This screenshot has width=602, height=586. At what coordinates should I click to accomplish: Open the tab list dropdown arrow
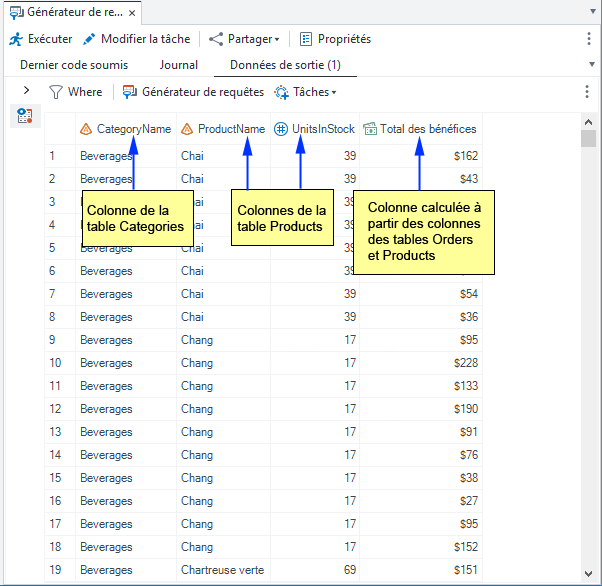click(592, 64)
